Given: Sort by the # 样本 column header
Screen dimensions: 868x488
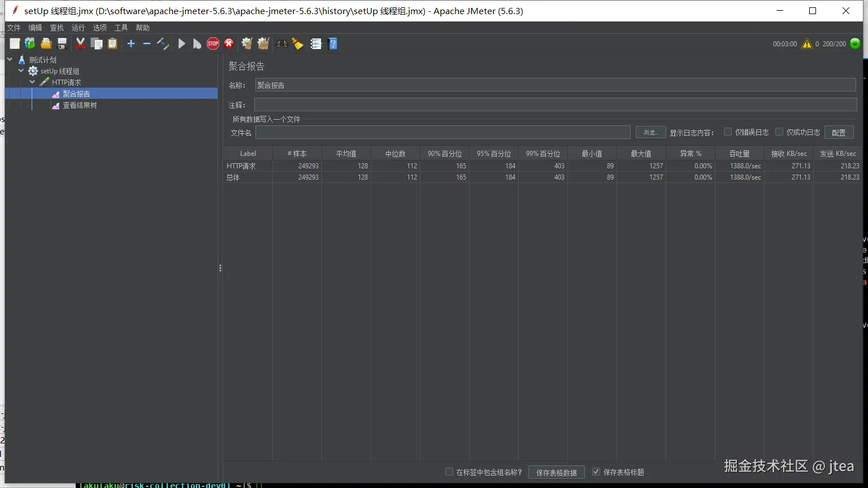Looking at the screenshot, I should [297, 154].
